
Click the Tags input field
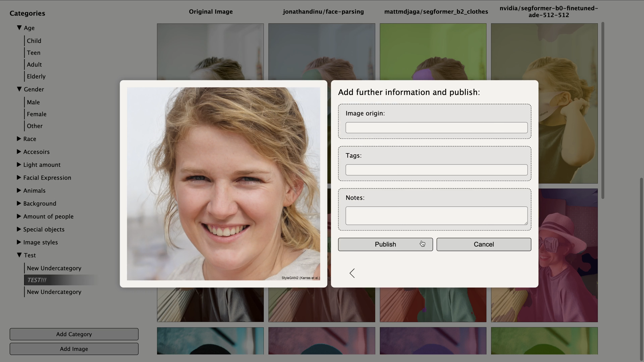[x=436, y=170]
